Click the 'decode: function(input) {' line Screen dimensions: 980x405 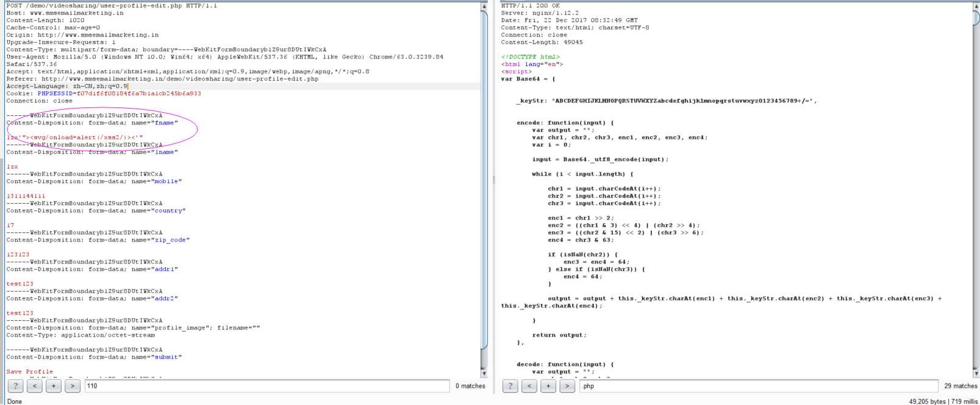(x=565, y=364)
